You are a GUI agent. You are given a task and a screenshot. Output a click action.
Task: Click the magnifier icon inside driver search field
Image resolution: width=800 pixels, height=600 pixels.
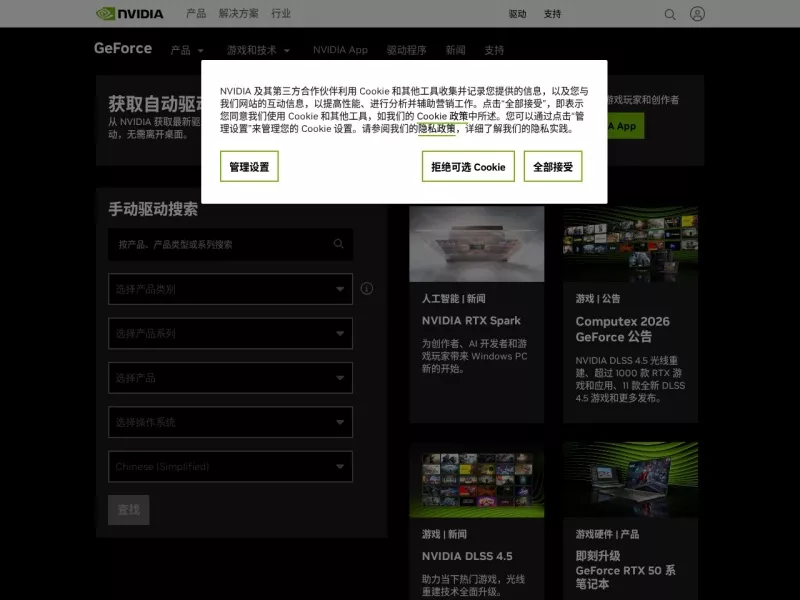click(x=339, y=244)
